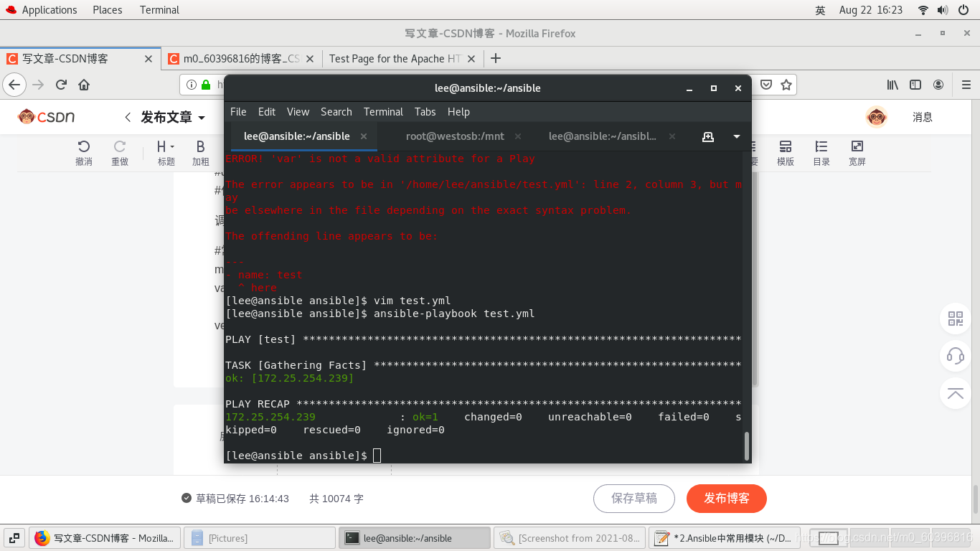The height and width of the screenshot is (551, 980).
Task: Click the 发布博客 publish button
Action: point(727,499)
